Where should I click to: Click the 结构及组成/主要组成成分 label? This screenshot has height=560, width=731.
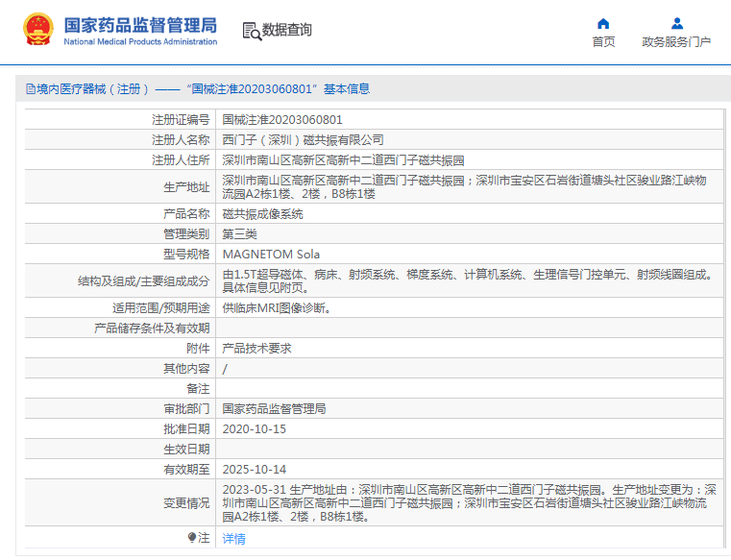coord(143,281)
